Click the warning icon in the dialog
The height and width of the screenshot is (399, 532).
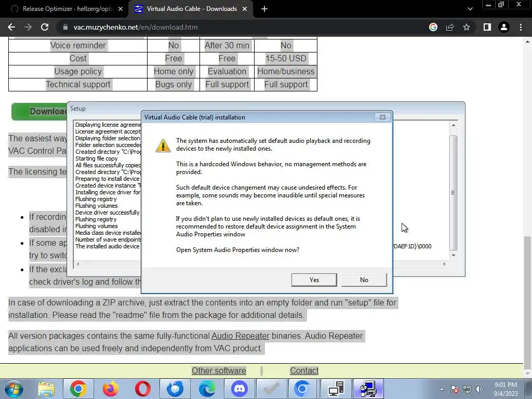pos(163,145)
